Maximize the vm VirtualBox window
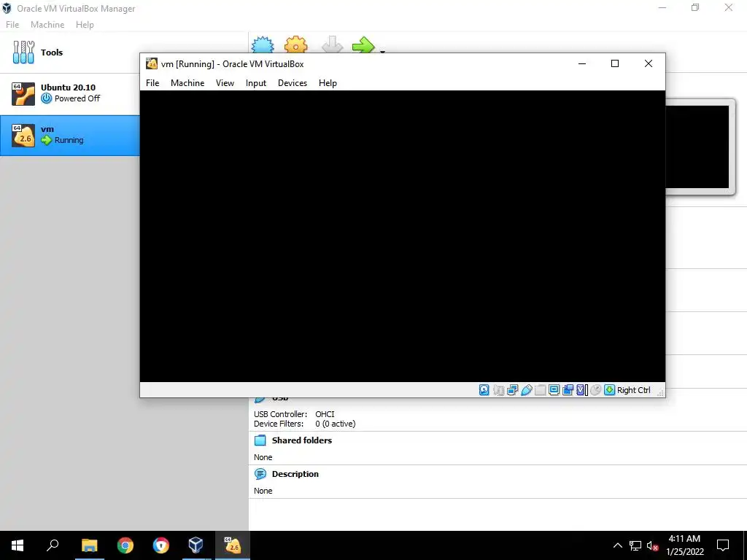This screenshot has height=560, width=747. point(615,64)
